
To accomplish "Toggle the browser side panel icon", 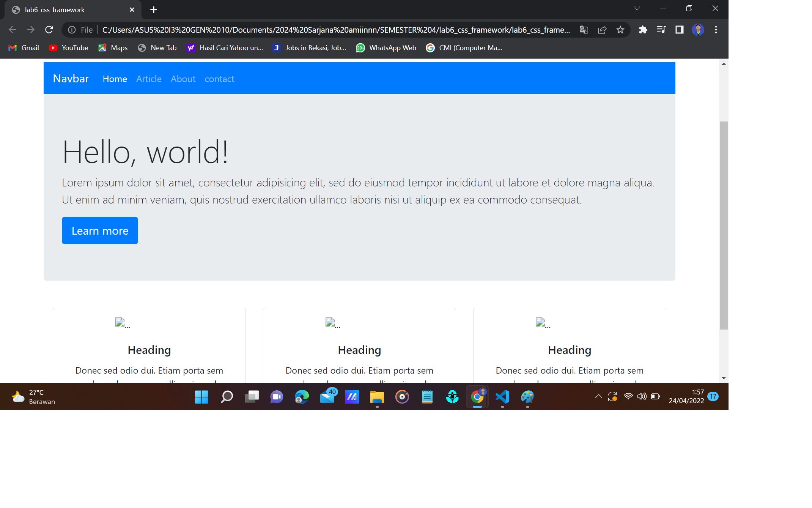I will (x=679, y=30).
